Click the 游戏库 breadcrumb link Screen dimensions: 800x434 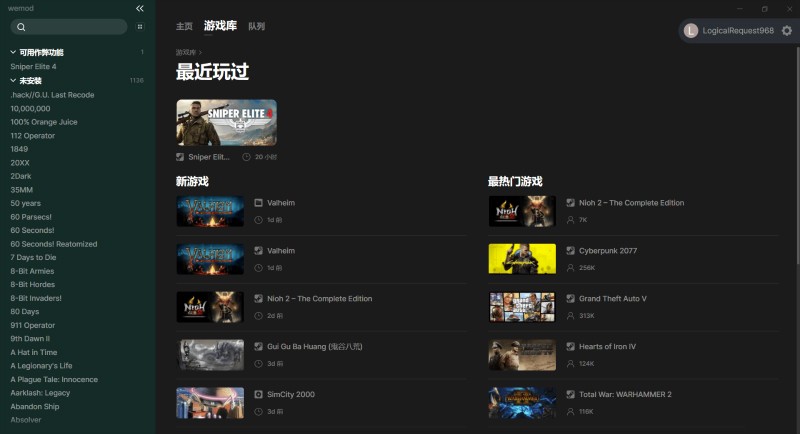coord(186,53)
